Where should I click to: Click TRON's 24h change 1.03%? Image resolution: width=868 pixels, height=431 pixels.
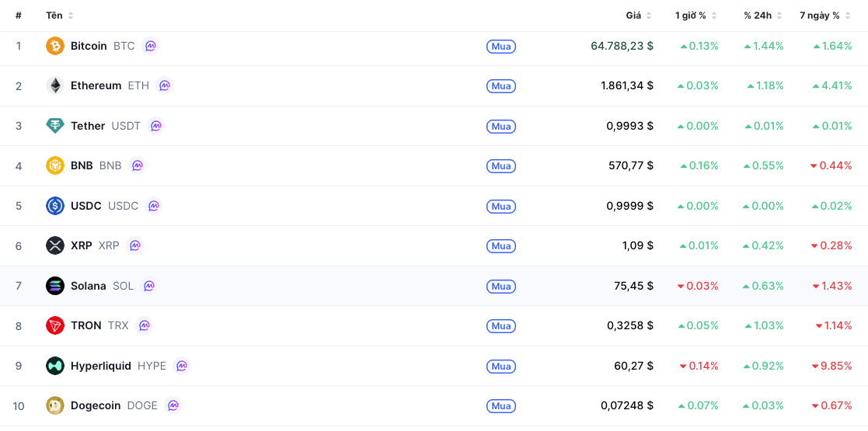click(765, 326)
